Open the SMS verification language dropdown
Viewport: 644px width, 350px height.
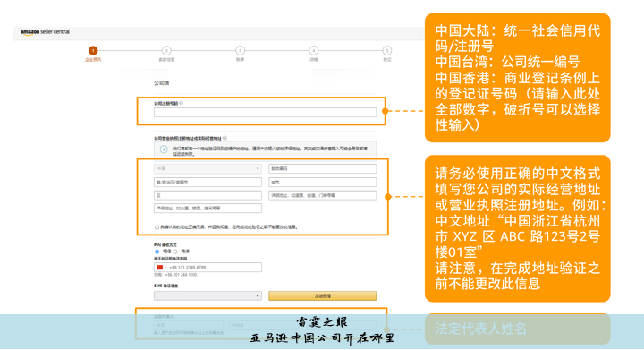tap(208, 295)
